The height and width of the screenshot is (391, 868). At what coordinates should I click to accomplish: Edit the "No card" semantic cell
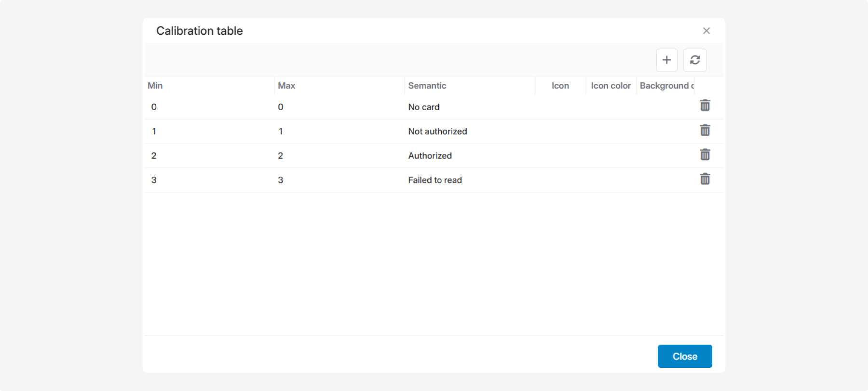click(424, 107)
